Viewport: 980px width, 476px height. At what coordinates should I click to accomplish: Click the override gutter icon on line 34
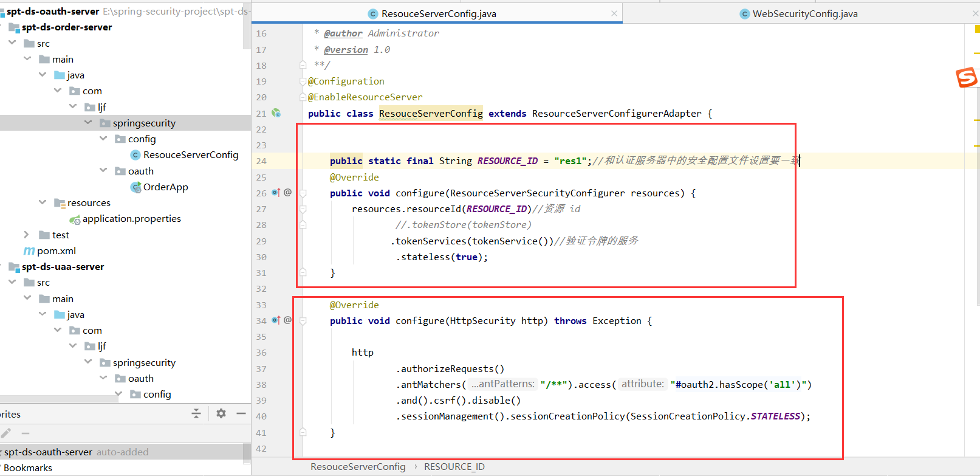click(x=275, y=320)
